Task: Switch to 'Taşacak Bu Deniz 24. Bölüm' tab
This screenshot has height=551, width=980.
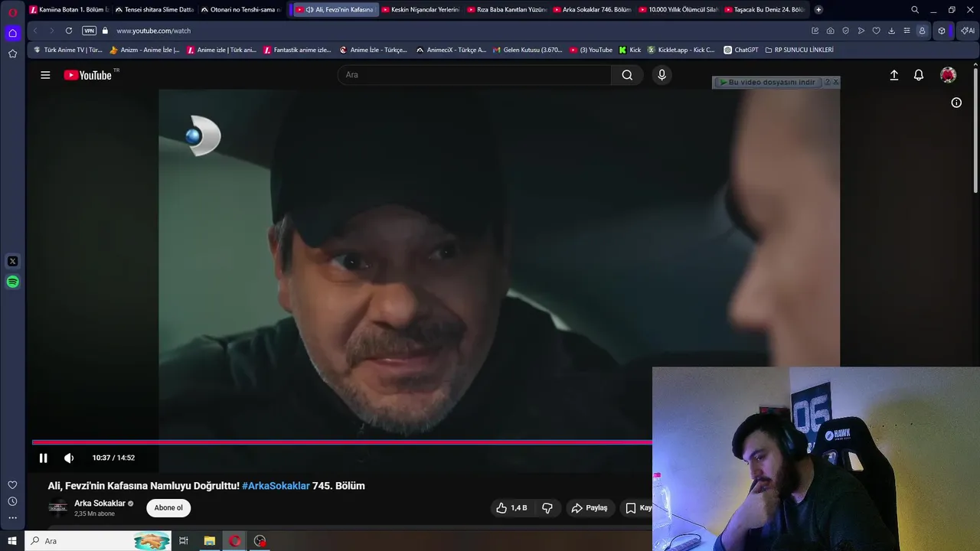Action: (x=763, y=10)
